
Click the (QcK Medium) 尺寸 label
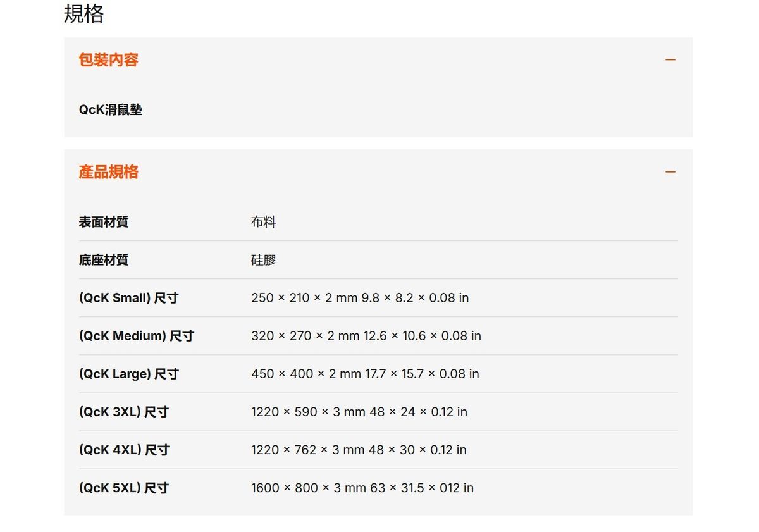point(136,336)
